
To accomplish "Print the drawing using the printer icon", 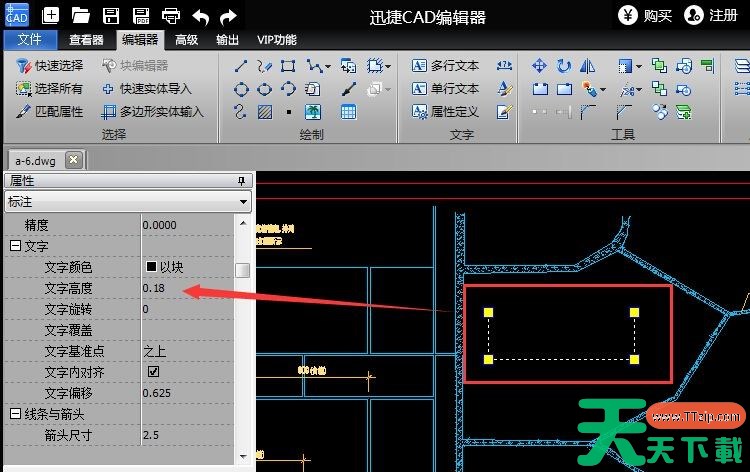I will (x=171, y=16).
